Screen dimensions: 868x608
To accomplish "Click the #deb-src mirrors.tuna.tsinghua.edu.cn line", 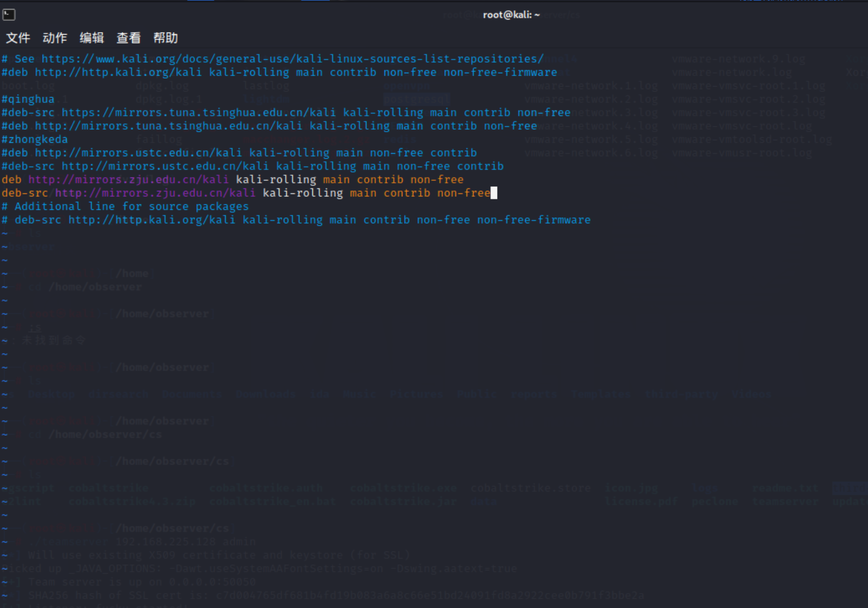I will pyautogui.click(x=286, y=113).
